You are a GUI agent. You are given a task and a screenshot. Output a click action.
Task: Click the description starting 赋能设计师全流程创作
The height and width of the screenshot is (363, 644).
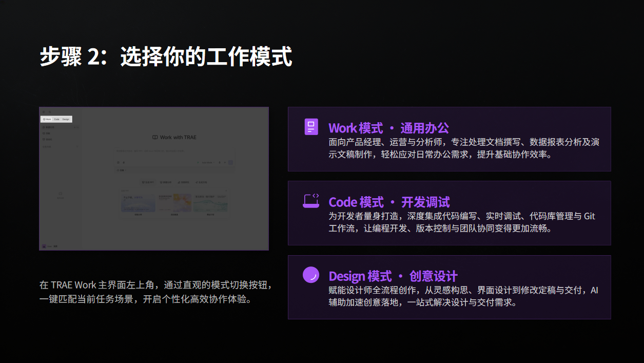[463, 296]
